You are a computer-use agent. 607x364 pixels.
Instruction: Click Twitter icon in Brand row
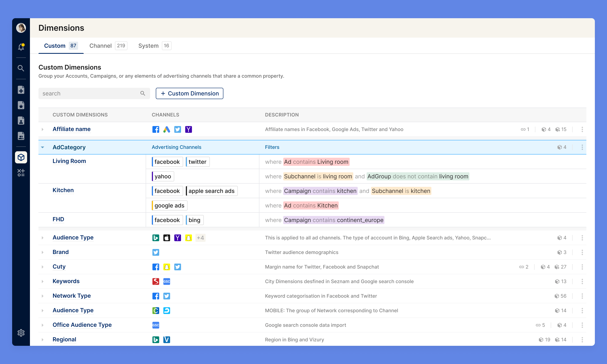(x=156, y=252)
